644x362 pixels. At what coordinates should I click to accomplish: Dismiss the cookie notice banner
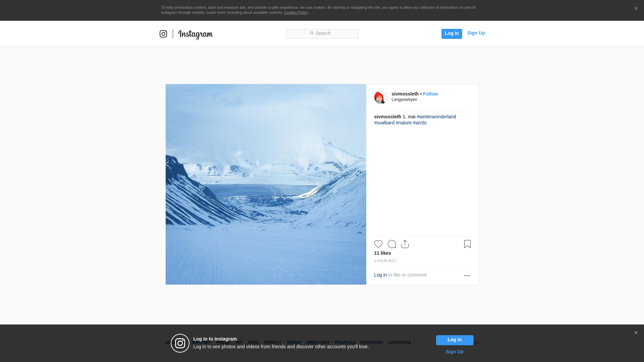tap(636, 9)
